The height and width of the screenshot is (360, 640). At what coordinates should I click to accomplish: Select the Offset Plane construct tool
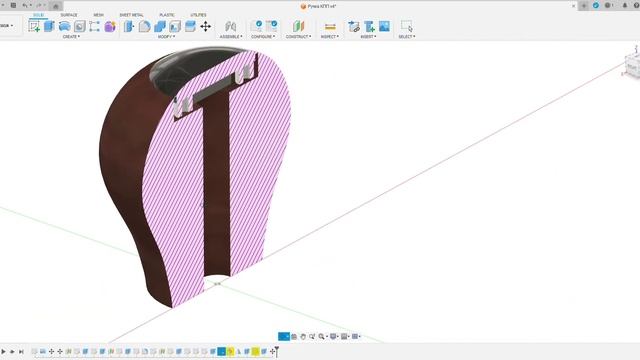(x=298, y=27)
